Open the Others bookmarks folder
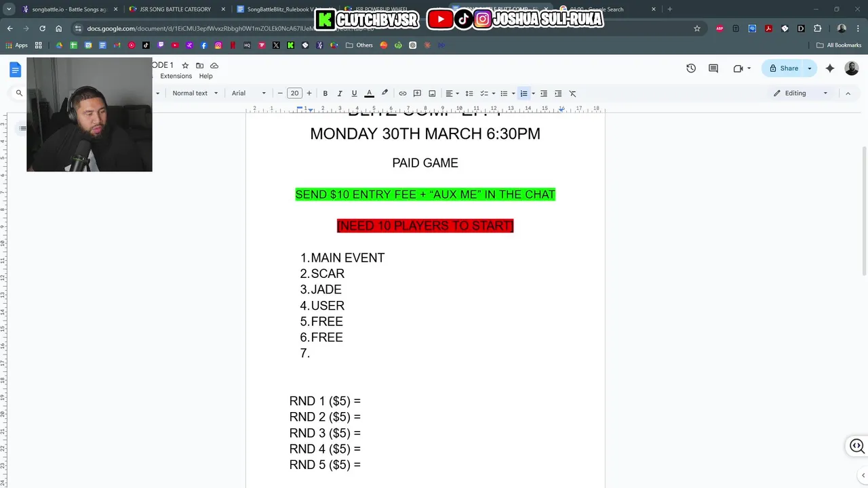Viewport: 868px width, 488px height. pos(359,45)
